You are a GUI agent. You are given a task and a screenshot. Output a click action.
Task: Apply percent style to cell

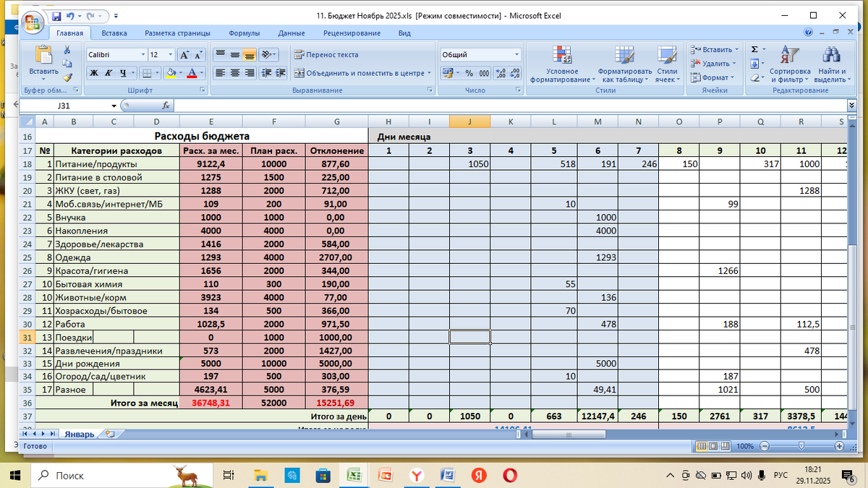(469, 73)
